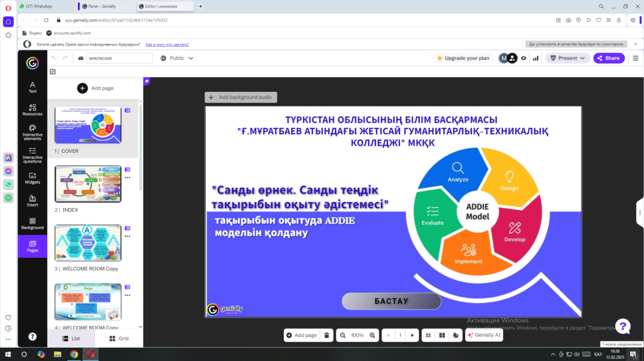Viewport: 644px width, 361px height.
Task: Reload the page in Opera
Action: click(46, 20)
